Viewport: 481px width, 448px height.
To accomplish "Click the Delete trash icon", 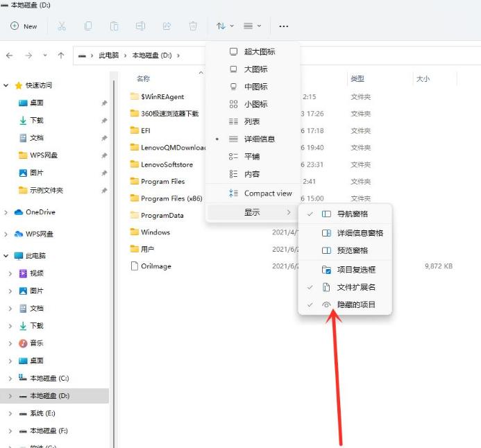I will click(193, 26).
